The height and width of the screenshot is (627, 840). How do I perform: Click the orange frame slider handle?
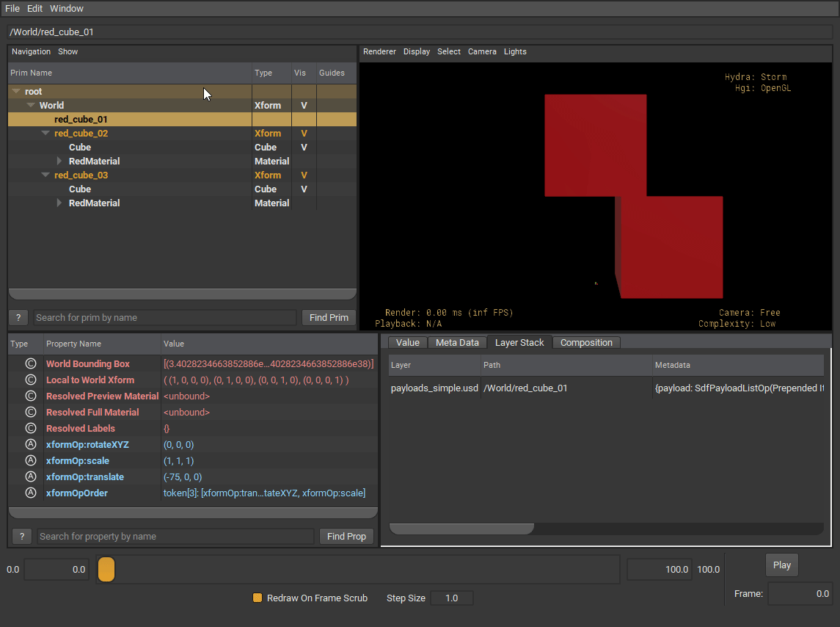[106, 569]
